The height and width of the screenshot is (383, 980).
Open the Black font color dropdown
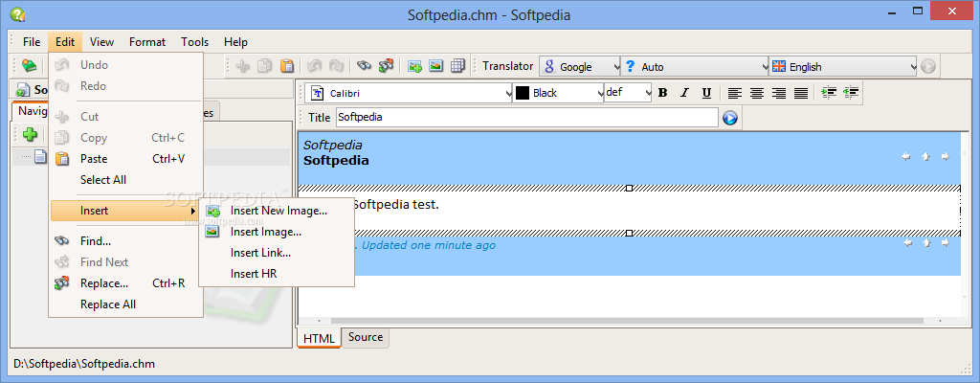558,93
